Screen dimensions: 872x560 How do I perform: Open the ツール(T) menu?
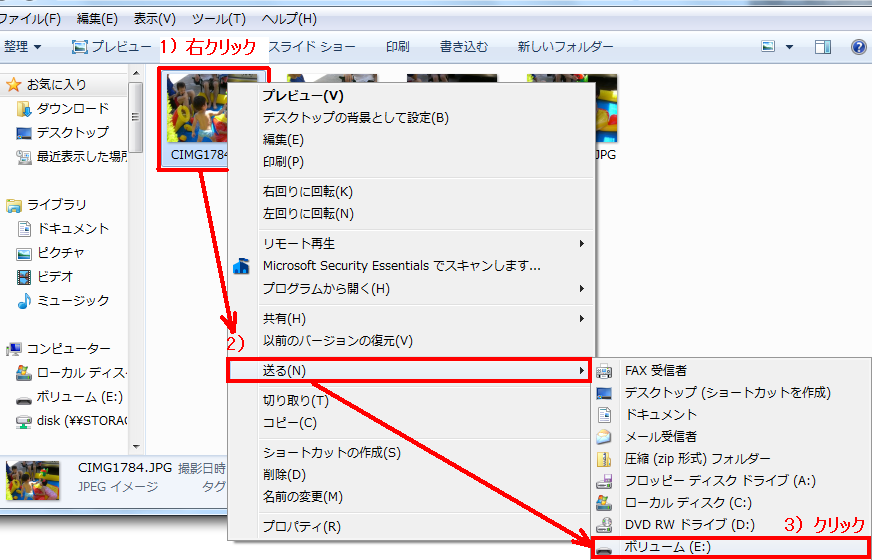coord(218,19)
